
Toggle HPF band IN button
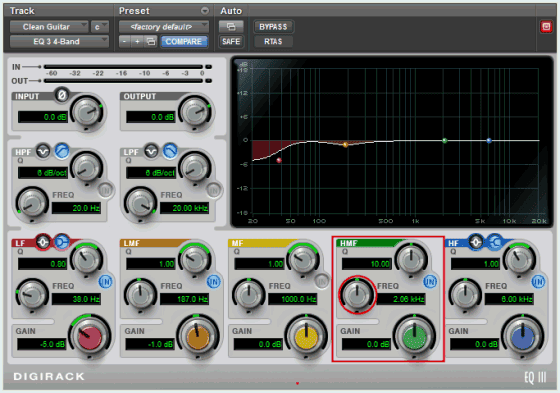[x=106, y=190]
